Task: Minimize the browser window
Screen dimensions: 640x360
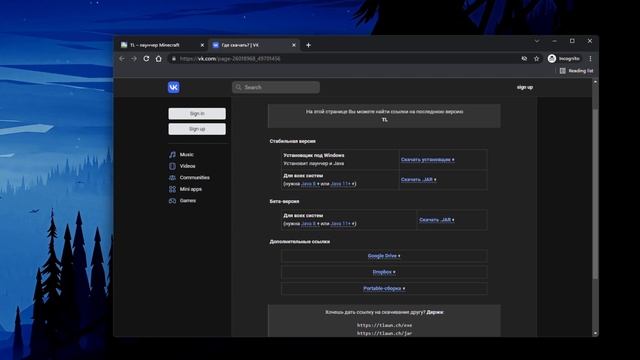Action: coord(554,41)
